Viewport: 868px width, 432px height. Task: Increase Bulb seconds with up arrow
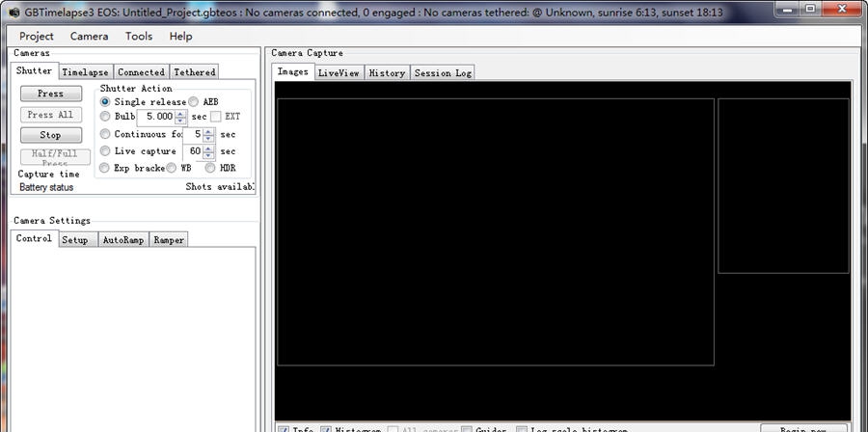pyautogui.click(x=180, y=113)
